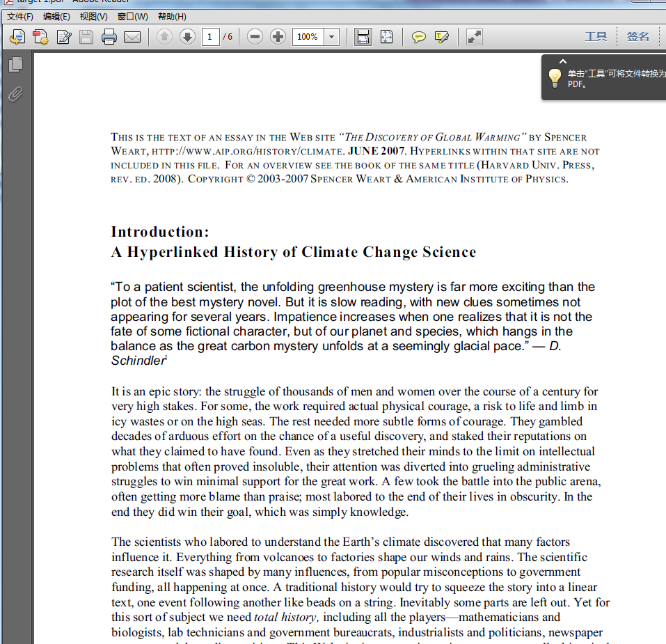Open the 视图(V) menu
The image size is (666, 644).
point(93,17)
